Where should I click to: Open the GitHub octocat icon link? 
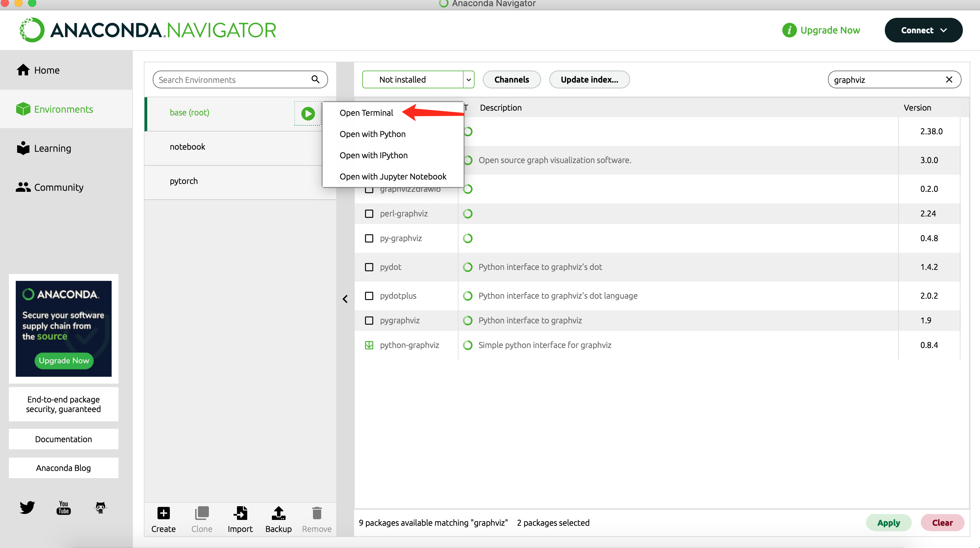pos(100,507)
